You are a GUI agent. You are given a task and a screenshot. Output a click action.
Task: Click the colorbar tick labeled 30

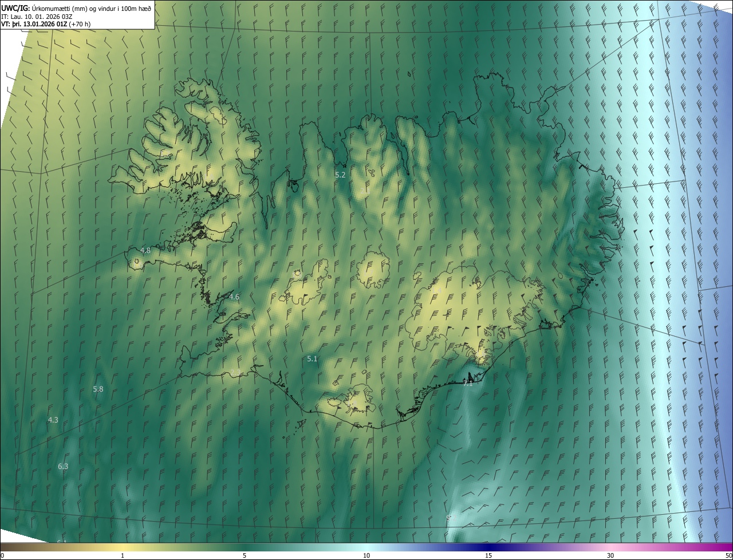tap(610, 556)
